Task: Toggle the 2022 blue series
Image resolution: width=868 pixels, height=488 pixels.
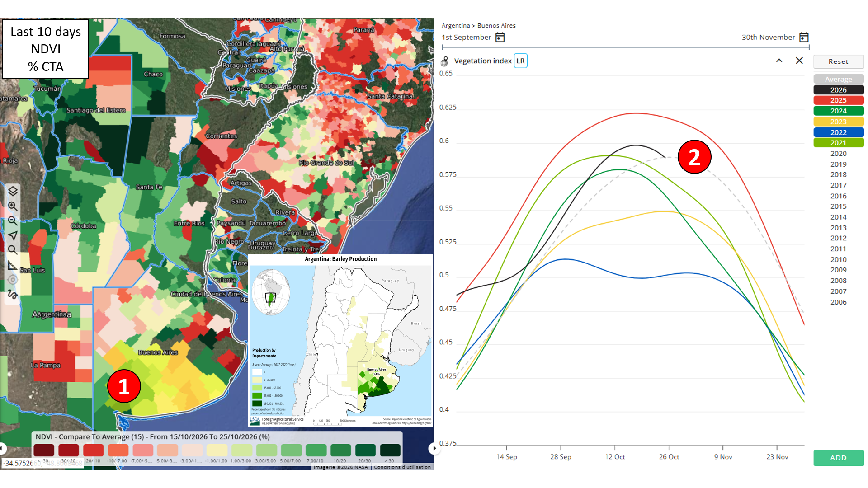Action: 839,132
